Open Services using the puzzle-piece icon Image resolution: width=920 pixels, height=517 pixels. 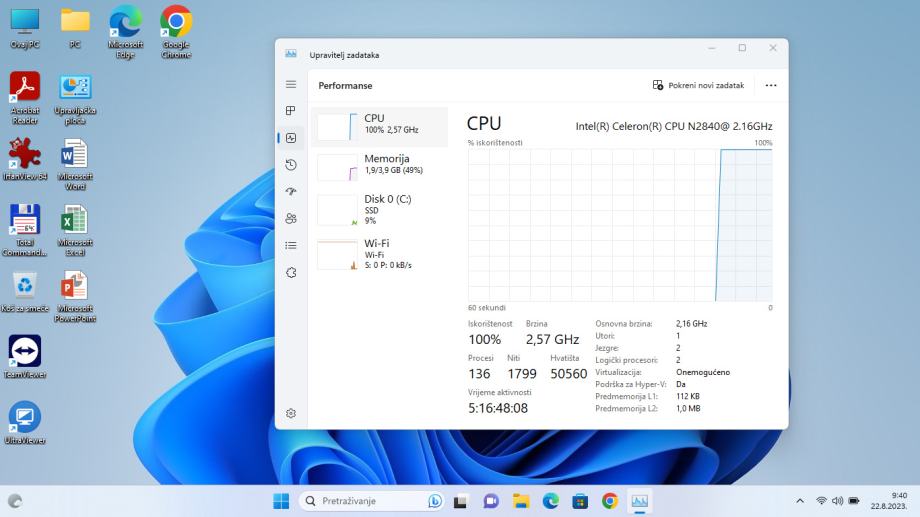click(x=291, y=272)
